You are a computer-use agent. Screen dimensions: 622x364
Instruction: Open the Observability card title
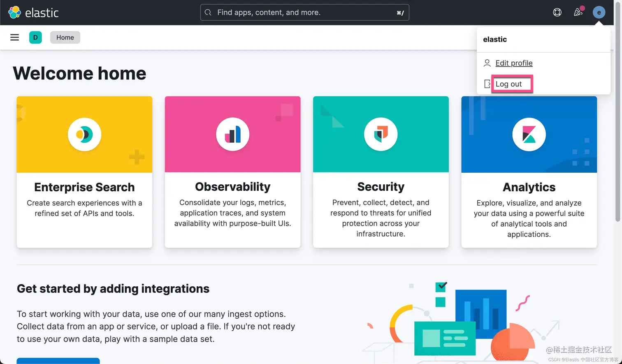[232, 187]
